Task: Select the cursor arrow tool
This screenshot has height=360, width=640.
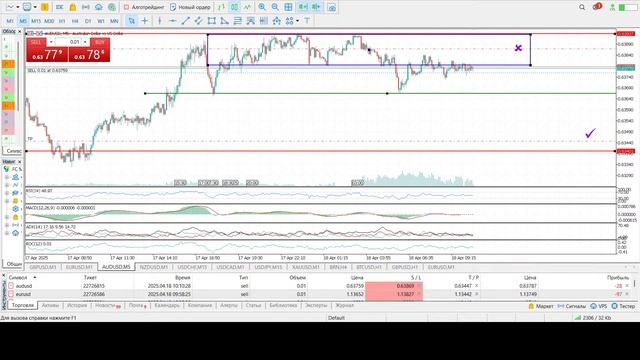Action: click(131, 20)
